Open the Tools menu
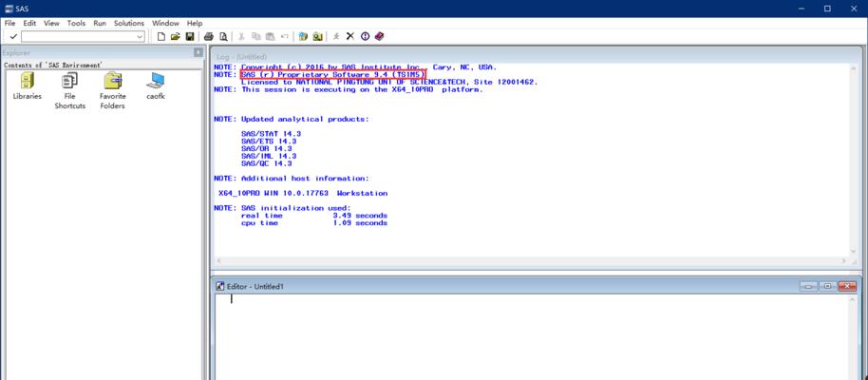The height and width of the screenshot is (380, 868). tap(76, 23)
